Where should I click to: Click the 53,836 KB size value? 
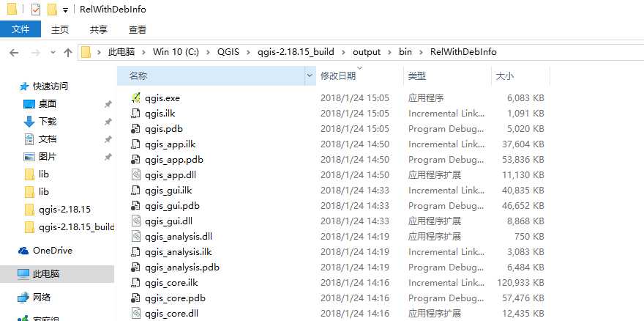(x=523, y=160)
